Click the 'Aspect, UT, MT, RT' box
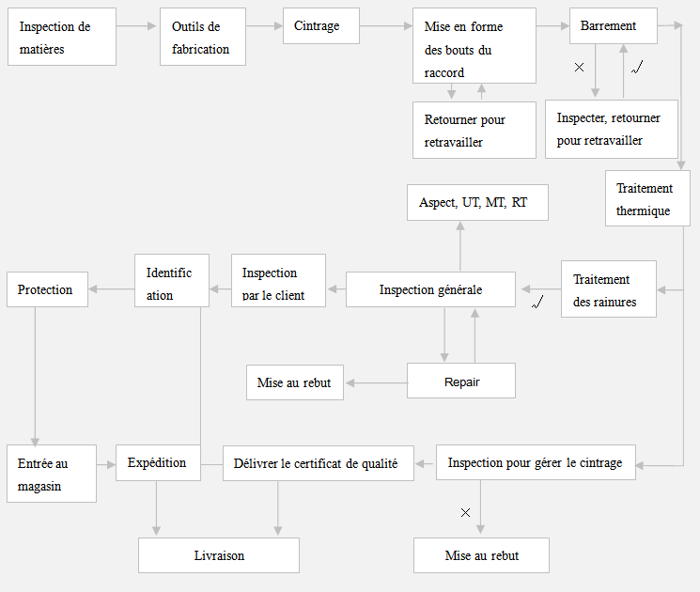The width and height of the screenshot is (700, 592). [x=477, y=203]
